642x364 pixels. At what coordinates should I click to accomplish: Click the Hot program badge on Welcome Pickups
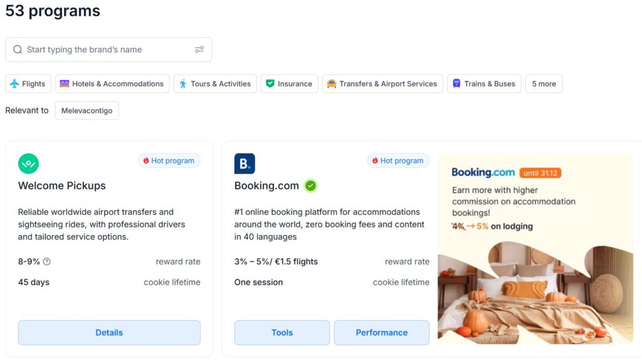pyautogui.click(x=169, y=161)
